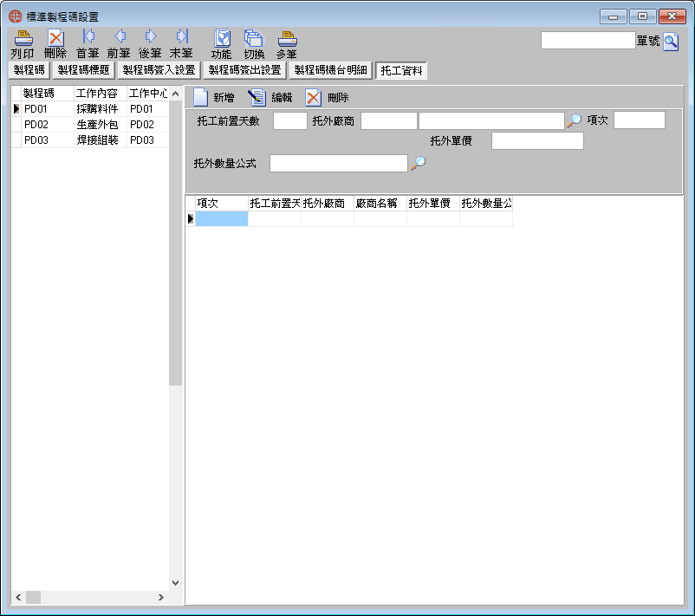Click the 托工前置天數 input field

(290, 120)
